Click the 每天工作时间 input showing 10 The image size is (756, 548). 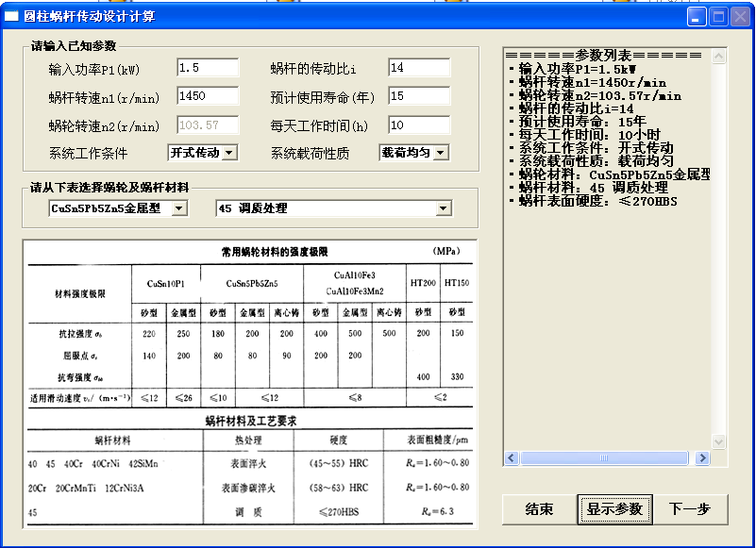419,124
